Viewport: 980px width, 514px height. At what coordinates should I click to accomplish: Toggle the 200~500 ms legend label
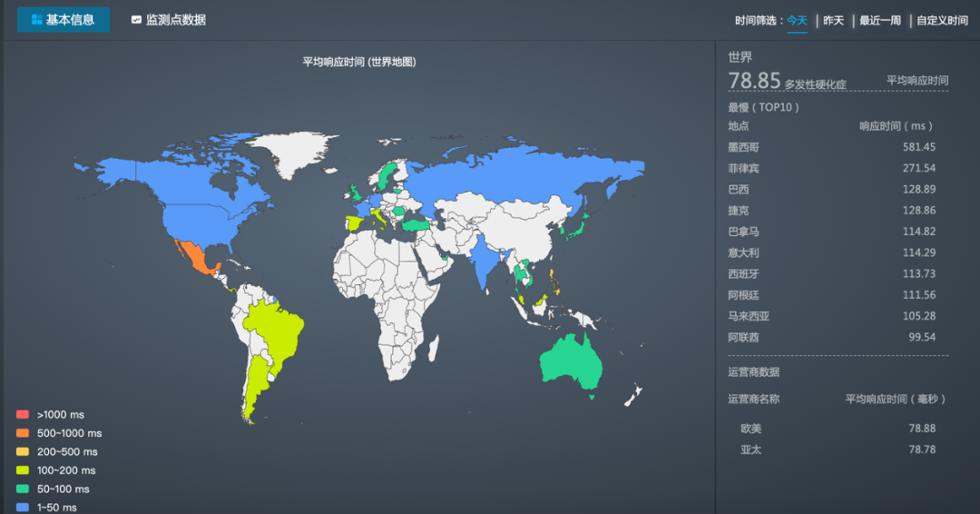pos(67,451)
